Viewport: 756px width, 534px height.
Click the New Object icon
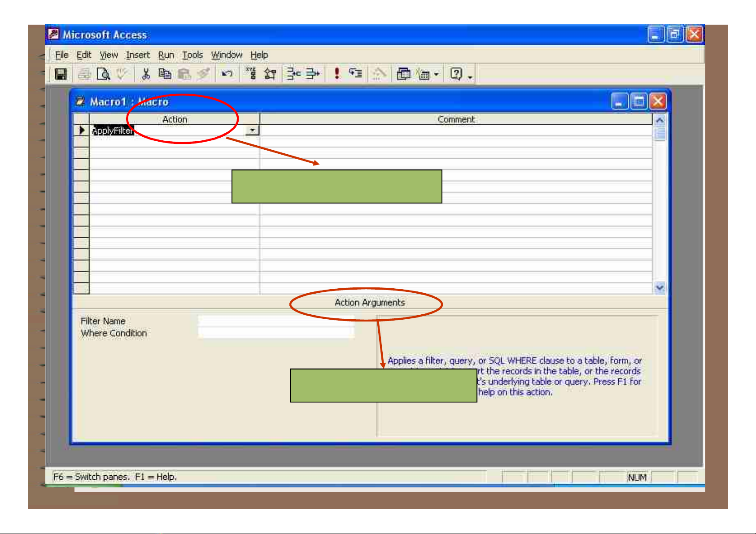423,74
